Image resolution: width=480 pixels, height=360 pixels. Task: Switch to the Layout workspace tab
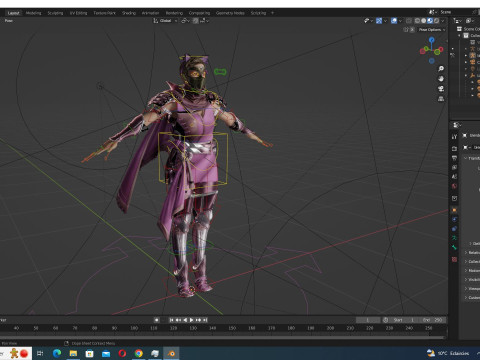pos(14,13)
